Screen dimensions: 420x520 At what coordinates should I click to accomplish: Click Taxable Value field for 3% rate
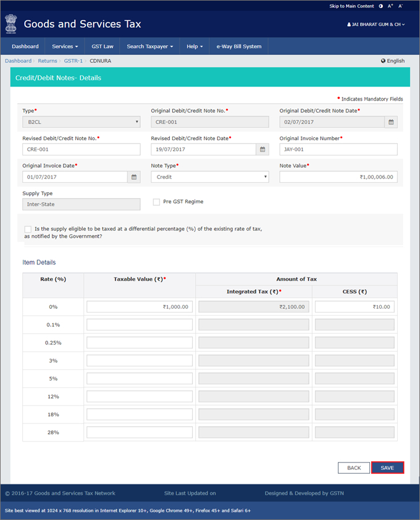click(x=140, y=361)
